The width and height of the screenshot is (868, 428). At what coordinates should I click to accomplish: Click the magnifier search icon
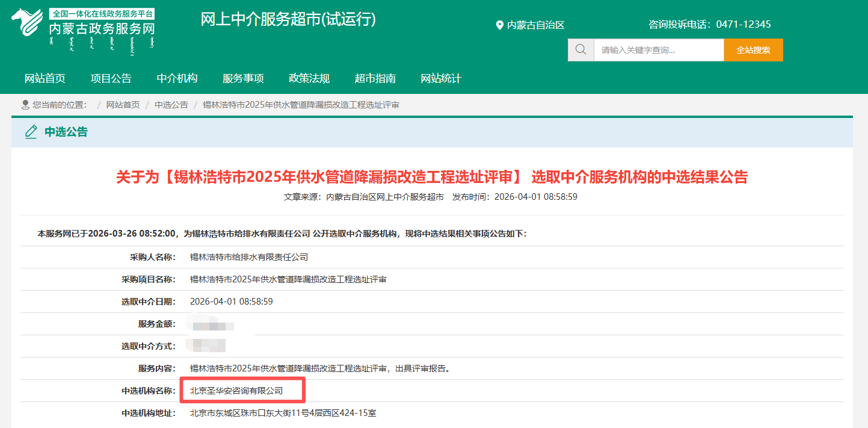point(580,50)
